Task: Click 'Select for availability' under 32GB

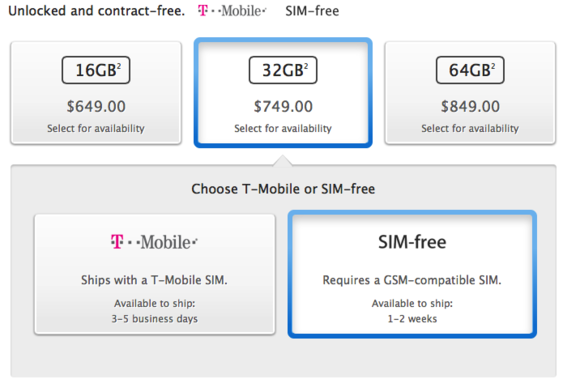Action: tap(283, 128)
